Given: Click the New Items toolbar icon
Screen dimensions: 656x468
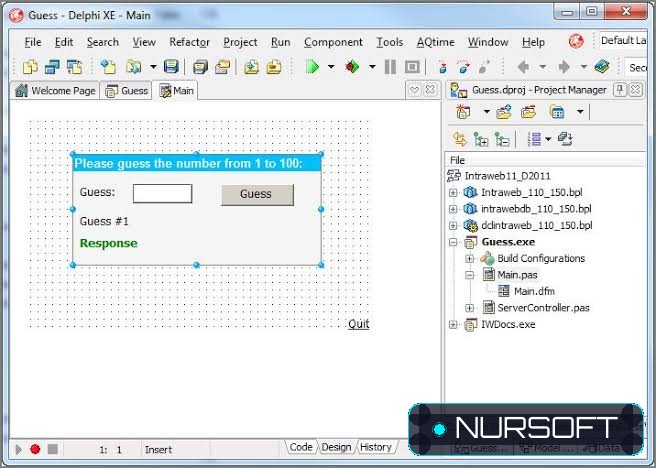Looking at the screenshot, I should [108, 66].
